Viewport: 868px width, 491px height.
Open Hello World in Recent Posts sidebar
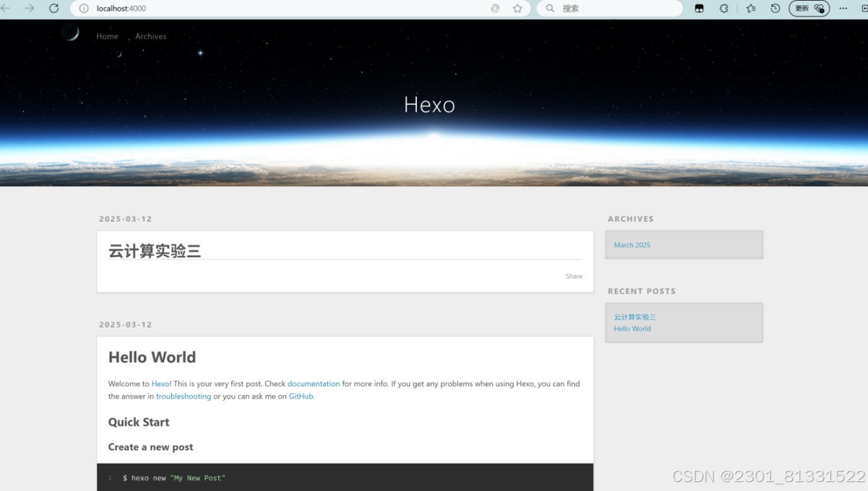632,329
